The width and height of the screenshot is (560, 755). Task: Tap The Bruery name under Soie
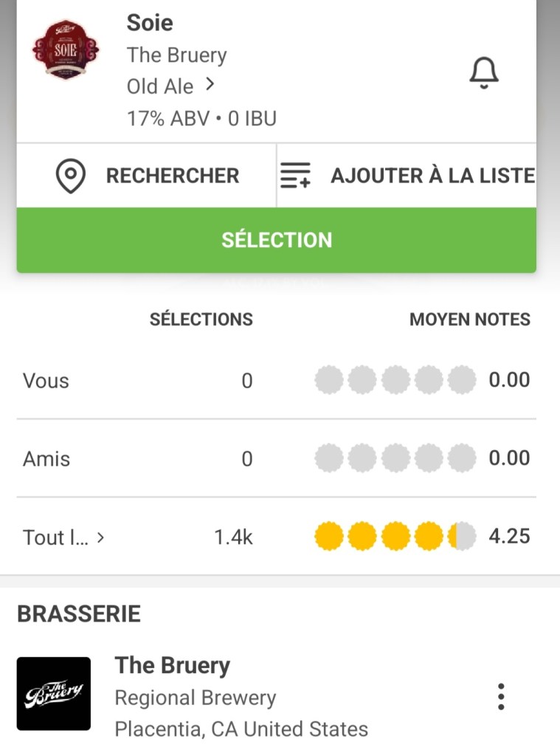click(176, 55)
